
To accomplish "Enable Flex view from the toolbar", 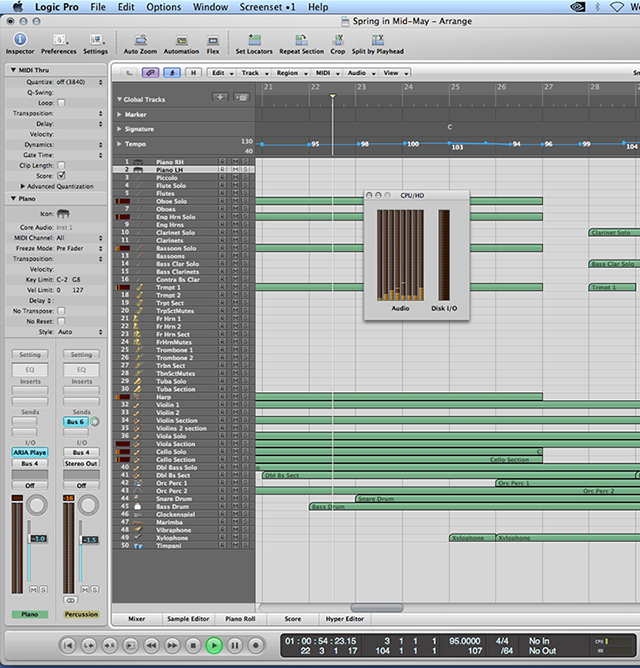I will pos(213,43).
